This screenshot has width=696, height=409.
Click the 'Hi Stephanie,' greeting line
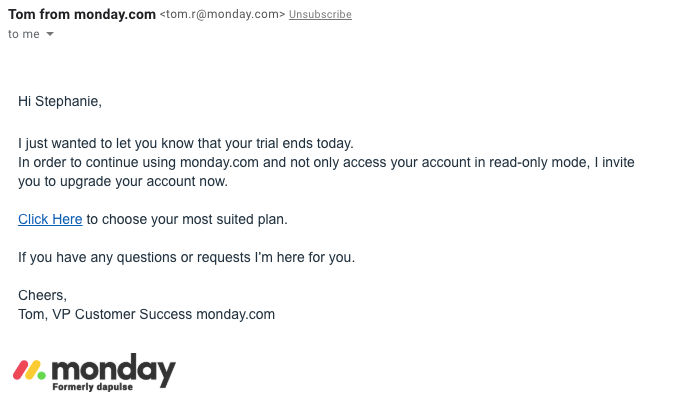60,101
